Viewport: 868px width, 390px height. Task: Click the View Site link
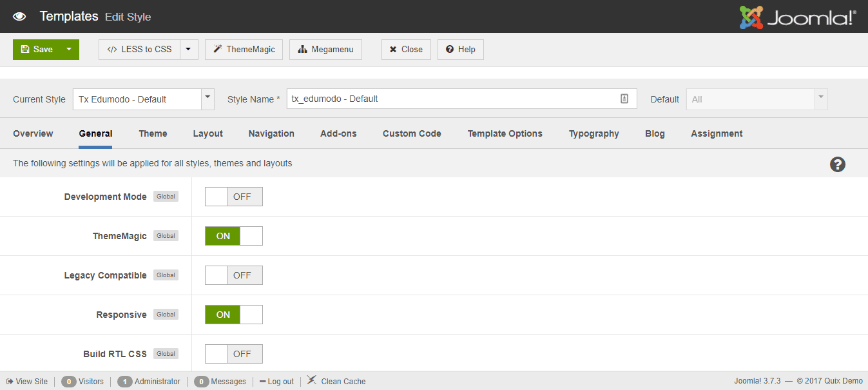pos(27,382)
